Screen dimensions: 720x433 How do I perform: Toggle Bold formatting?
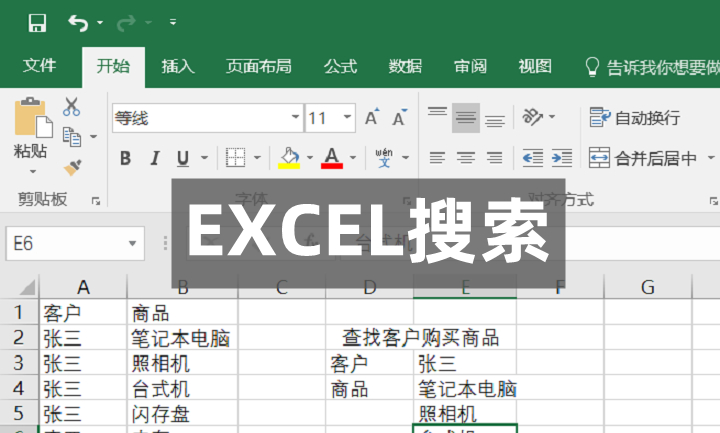point(125,158)
